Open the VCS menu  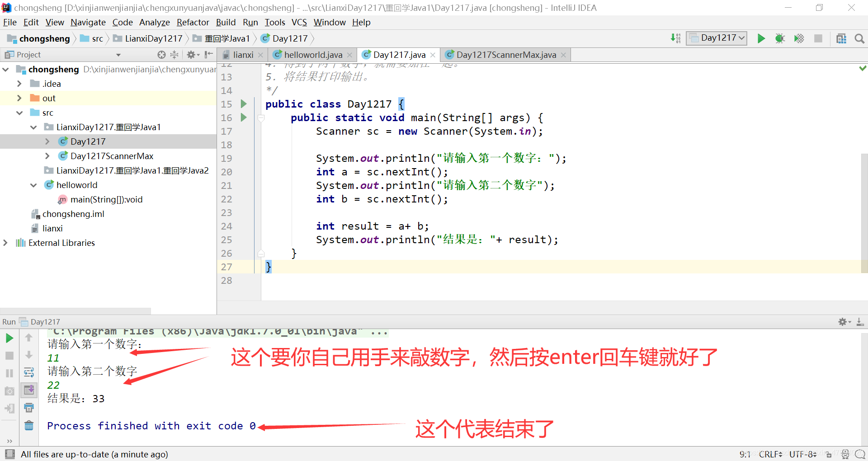click(299, 22)
